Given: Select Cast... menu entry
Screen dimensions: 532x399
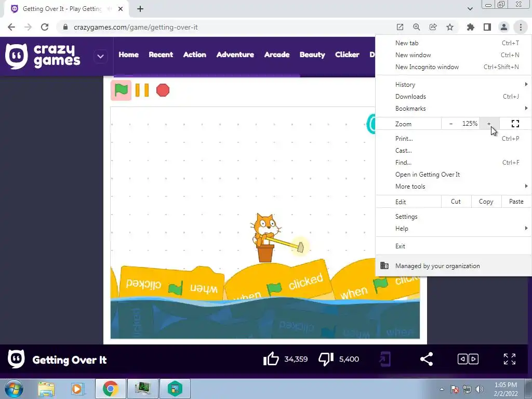Looking at the screenshot, I should (454, 150).
